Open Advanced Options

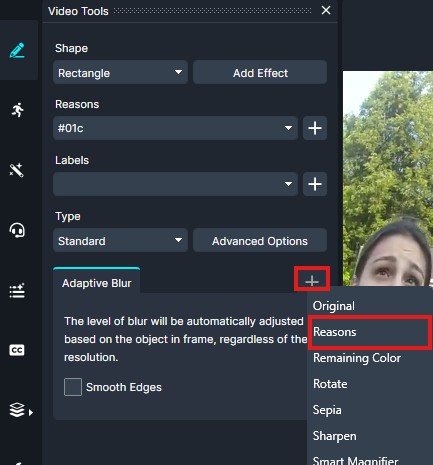[x=260, y=240]
